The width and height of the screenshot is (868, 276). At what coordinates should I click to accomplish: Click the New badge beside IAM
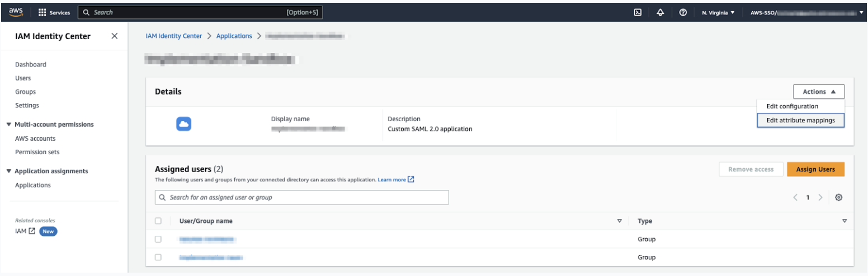tap(48, 231)
